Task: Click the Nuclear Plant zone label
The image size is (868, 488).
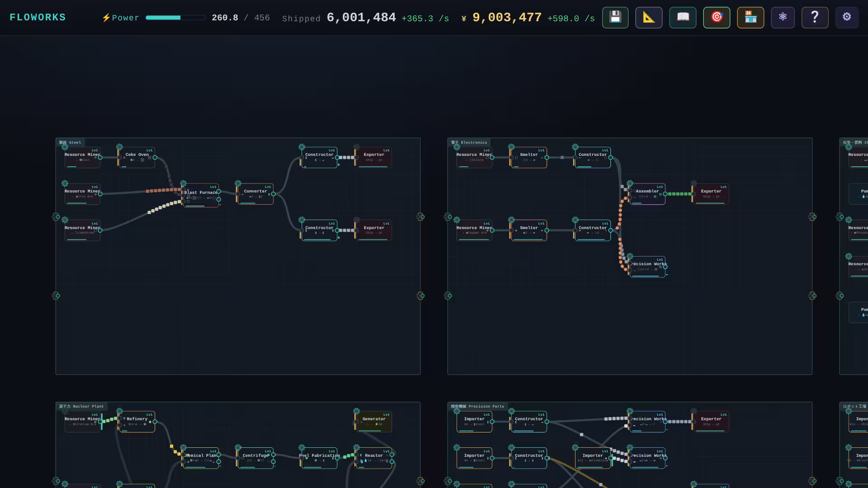Action: [81, 406]
